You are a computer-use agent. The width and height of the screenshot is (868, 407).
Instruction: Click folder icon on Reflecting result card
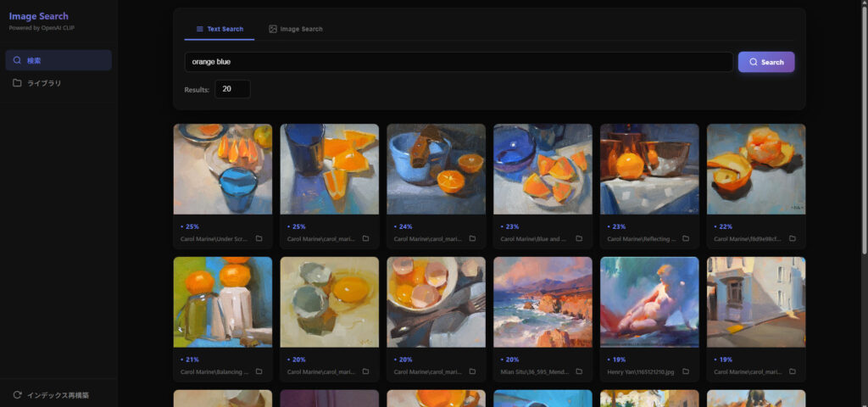click(x=686, y=239)
